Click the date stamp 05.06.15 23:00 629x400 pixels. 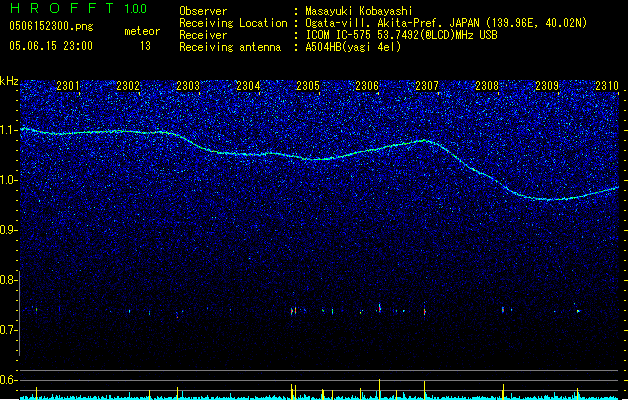point(51,46)
